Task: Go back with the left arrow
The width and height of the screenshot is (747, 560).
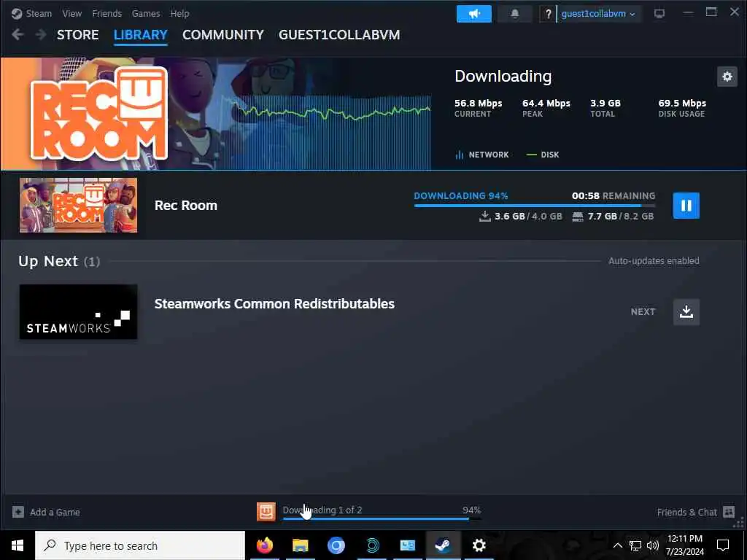Action: point(18,34)
